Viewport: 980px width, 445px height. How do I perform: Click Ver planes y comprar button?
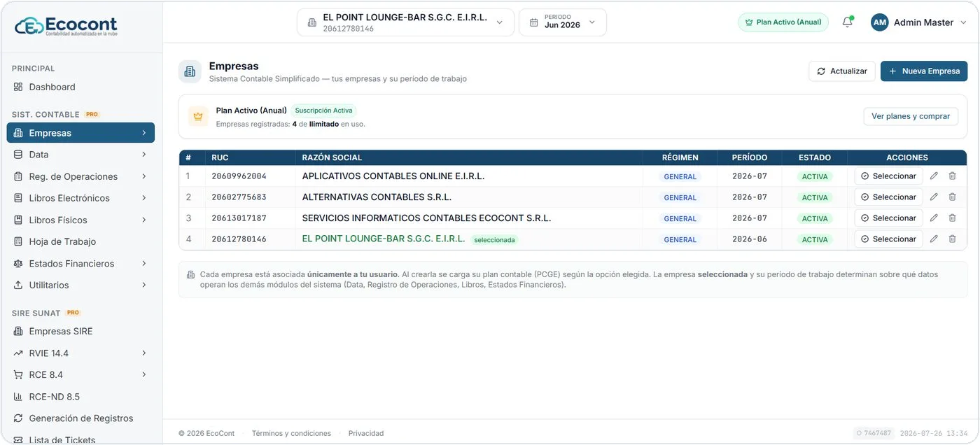(x=911, y=117)
